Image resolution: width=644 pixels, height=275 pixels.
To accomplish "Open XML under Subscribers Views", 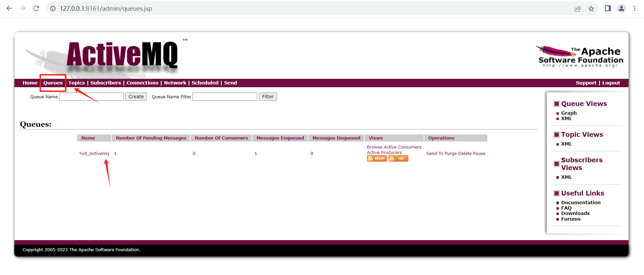I will point(567,177).
